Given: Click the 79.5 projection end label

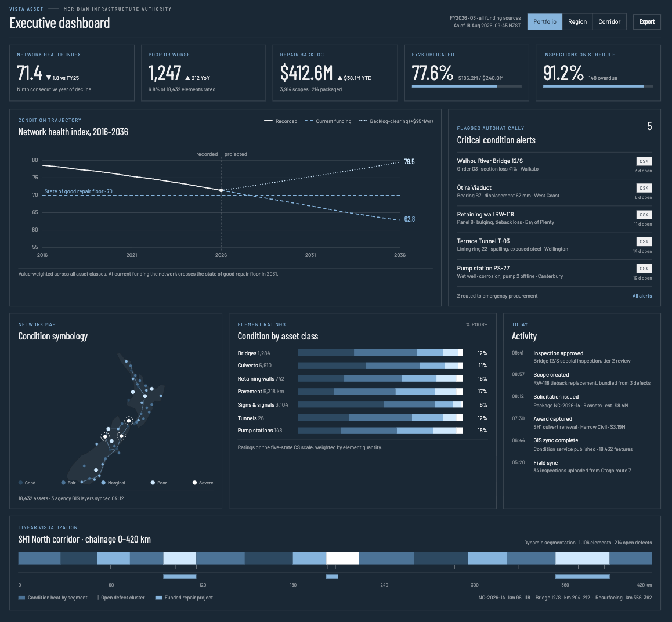Looking at the screenshot, I should [409, 162].
